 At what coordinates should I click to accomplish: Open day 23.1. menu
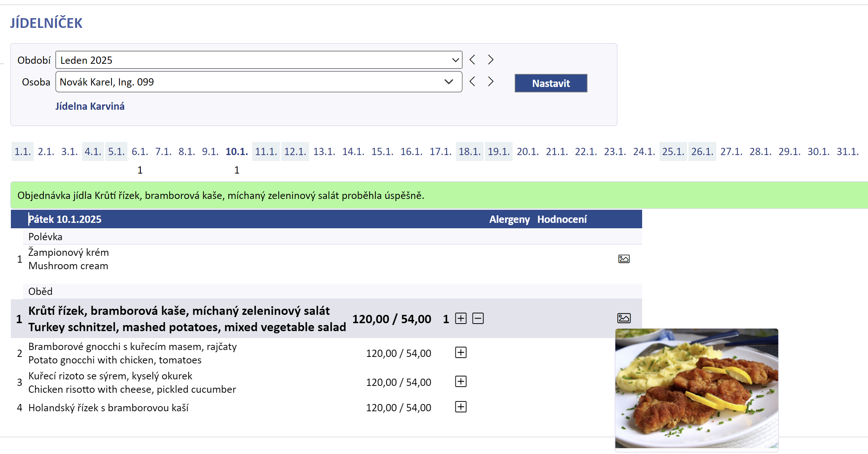[615, 151]
